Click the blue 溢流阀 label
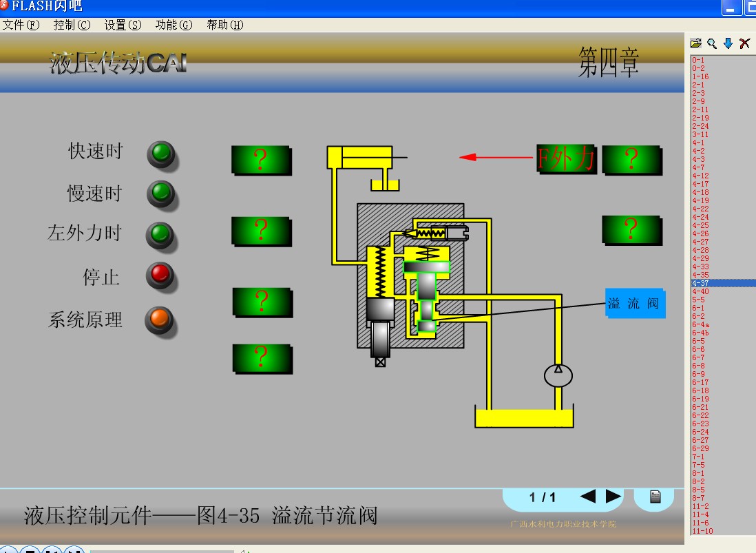Viewport: 756px width, 553px height. tap(634, 303)
